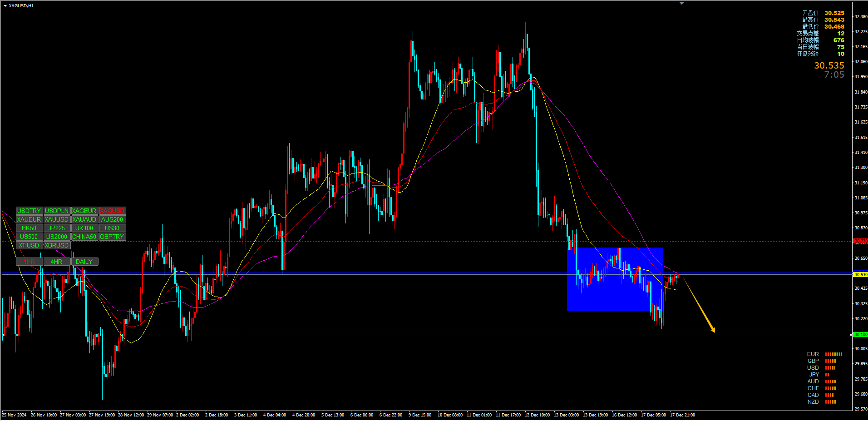
Task: Click the CAD strength label
Action: tap(813, 395)
